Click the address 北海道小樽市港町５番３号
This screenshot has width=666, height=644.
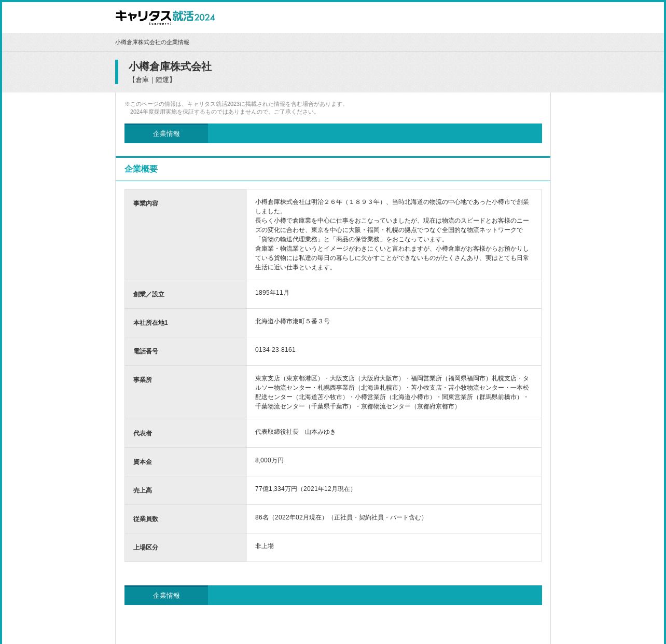pos(293,321)
